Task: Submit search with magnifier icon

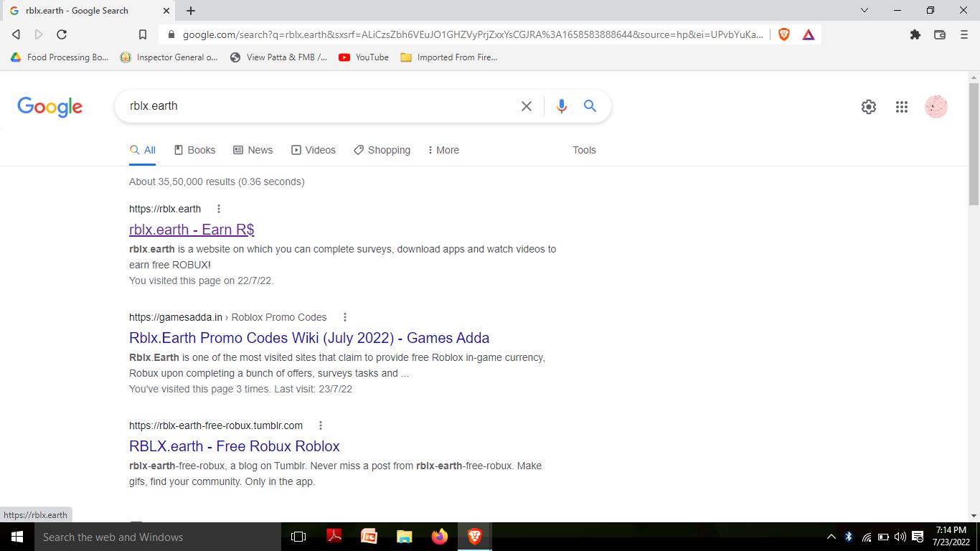Action: pyautogui.click(x=590, y=106)
